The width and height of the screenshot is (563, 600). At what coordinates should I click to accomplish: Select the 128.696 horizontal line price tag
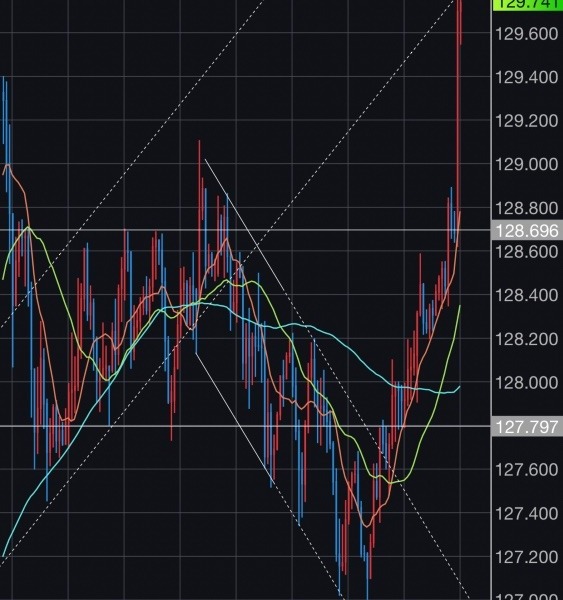click(527, 230)
